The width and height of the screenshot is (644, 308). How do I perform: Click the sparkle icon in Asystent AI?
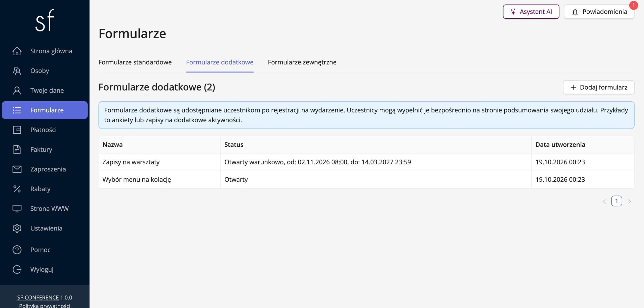tap(513, 12)
